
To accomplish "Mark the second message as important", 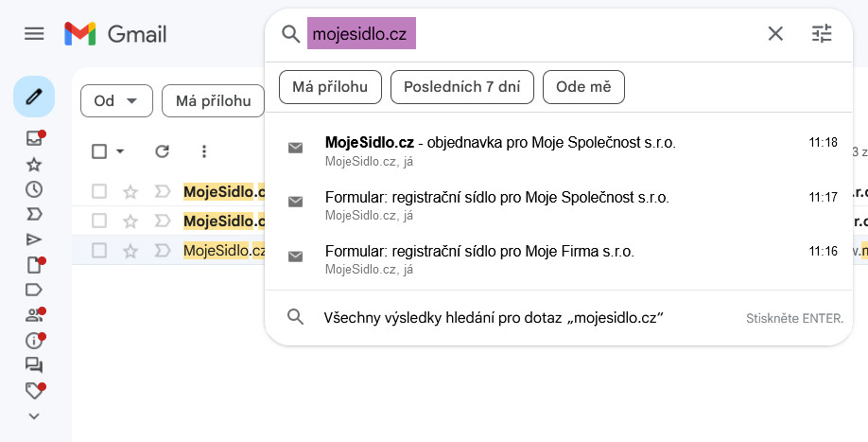I will point(163,221).
